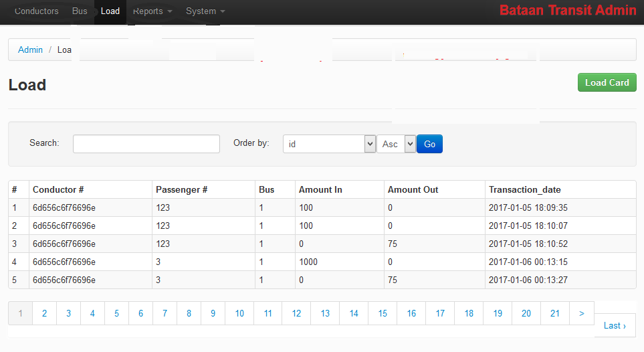Go to the Bus menu item
644x352 pixels.
coord(80,11)
